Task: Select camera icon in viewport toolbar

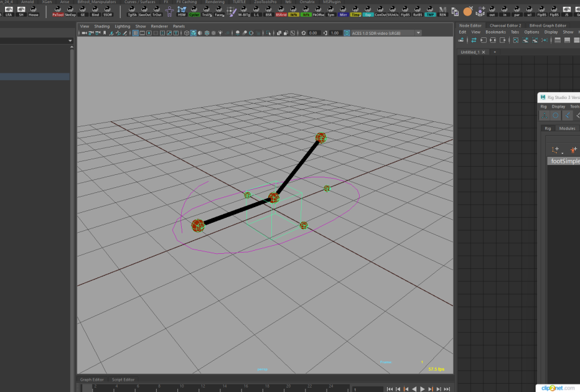Action: pos(84,33)
